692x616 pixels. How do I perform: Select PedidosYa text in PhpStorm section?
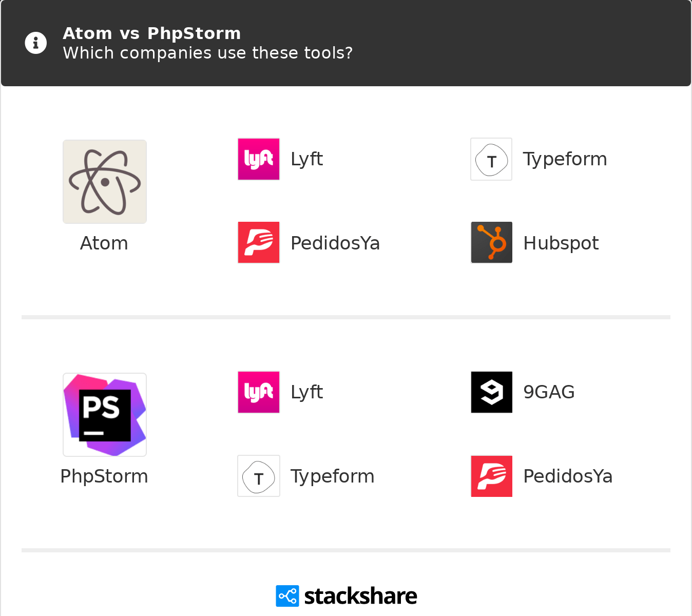568,476
